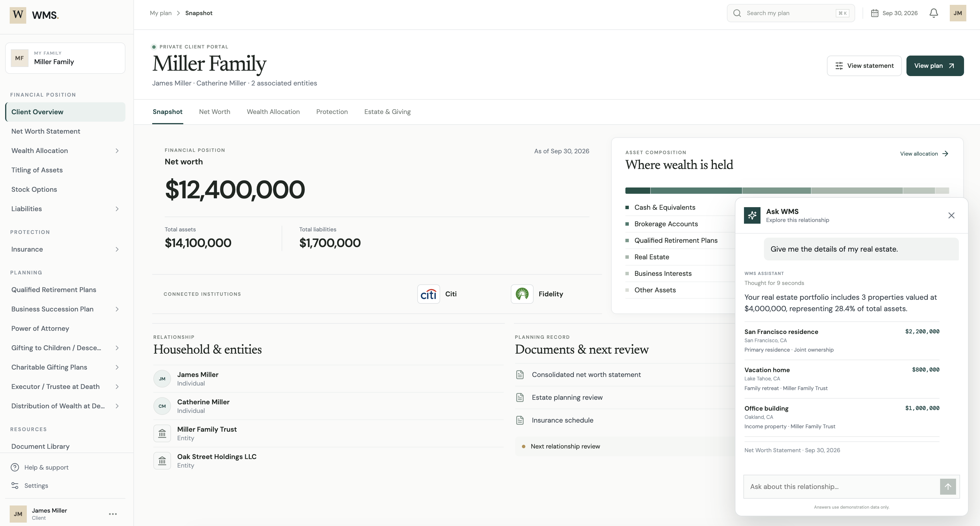
Task: Click the WMS logo icon
Action: point(18,15)
